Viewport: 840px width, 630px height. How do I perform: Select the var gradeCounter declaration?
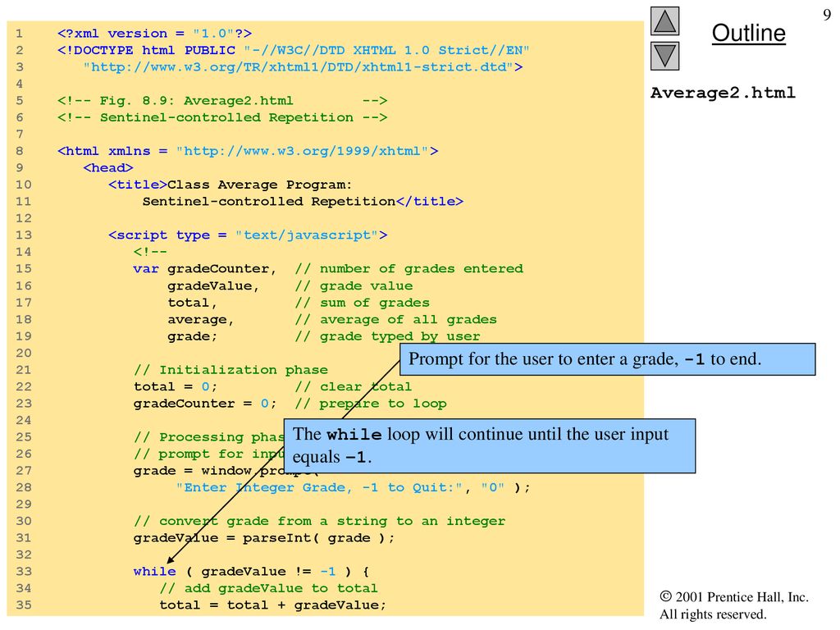click(204, 269)
